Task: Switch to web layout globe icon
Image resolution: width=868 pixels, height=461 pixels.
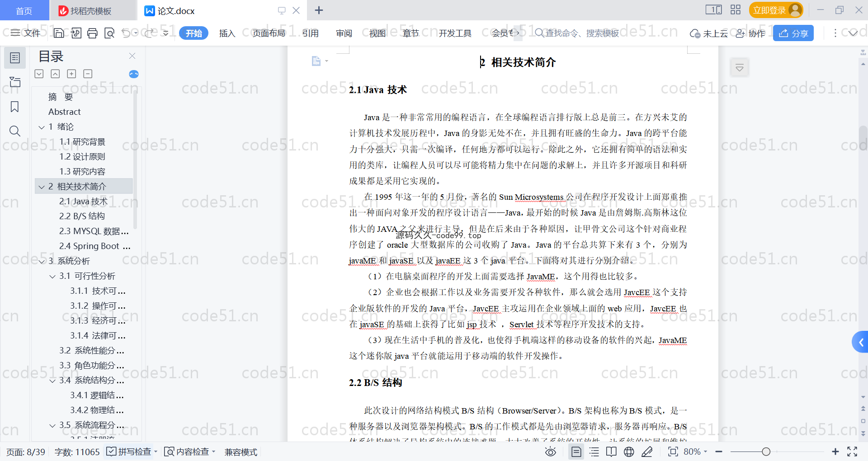Action: (x=629, y=452)
